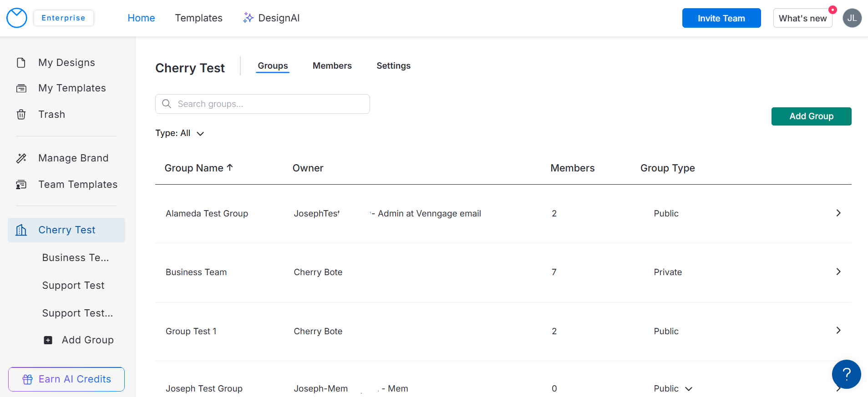The height and width of the screenshot is (397, 868).
Task: Open Business Te... group in sidebar
Action: [76, 258]
